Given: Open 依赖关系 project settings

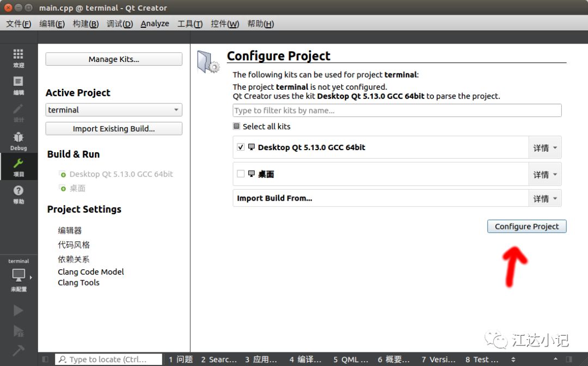Looking at the screenshot, I should pyautogui.click(x=73, y=259).
